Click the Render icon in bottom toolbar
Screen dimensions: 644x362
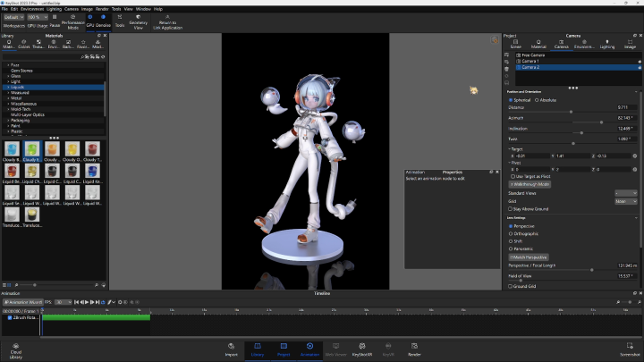tap(414, 347)
